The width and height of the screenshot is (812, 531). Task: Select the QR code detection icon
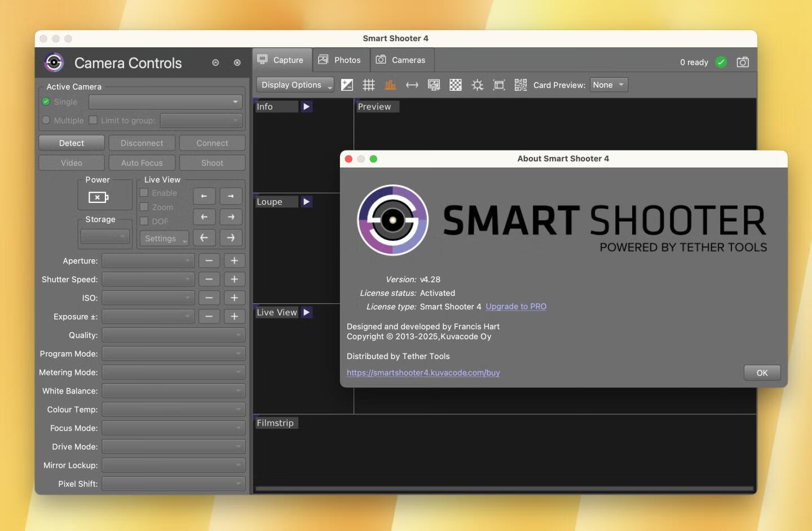520,85
